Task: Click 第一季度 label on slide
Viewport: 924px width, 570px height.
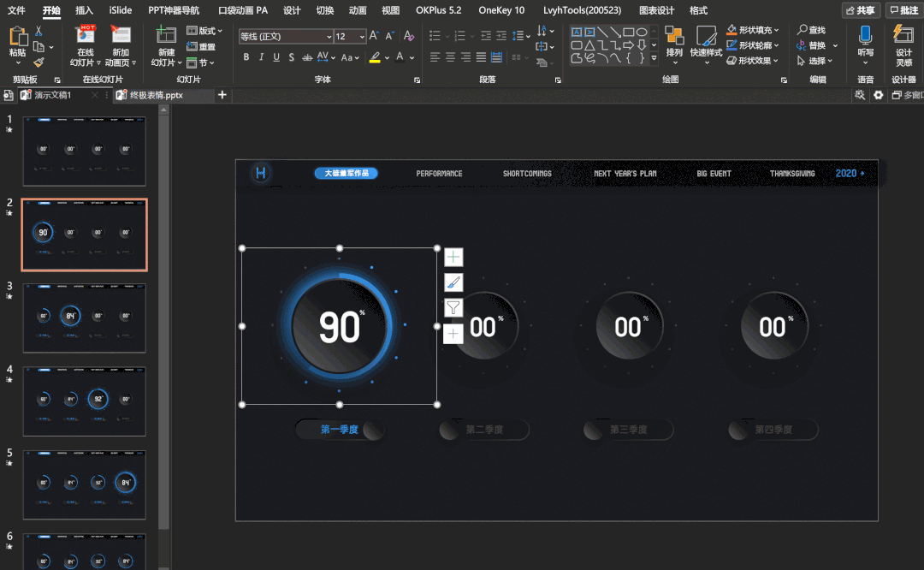Action: point(339,430)
